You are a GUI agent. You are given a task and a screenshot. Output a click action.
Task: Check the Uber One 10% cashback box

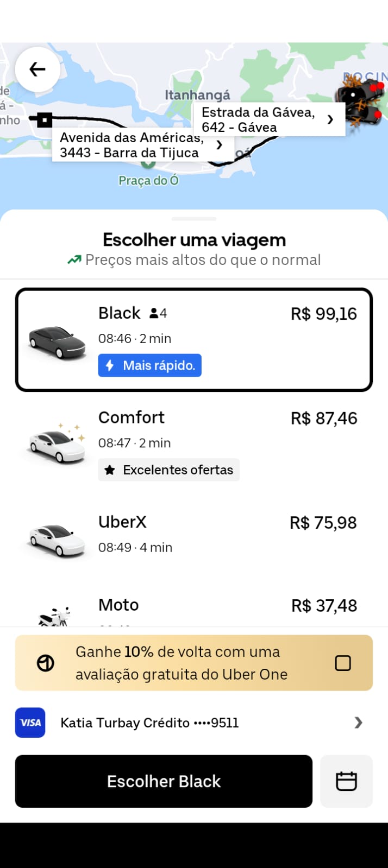point(343,663)
